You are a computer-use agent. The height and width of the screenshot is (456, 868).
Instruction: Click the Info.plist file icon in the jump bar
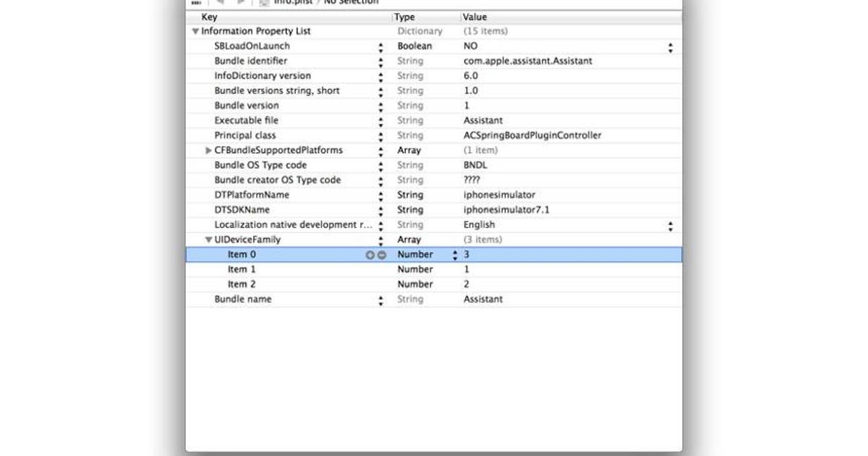(x=265, y=2)
